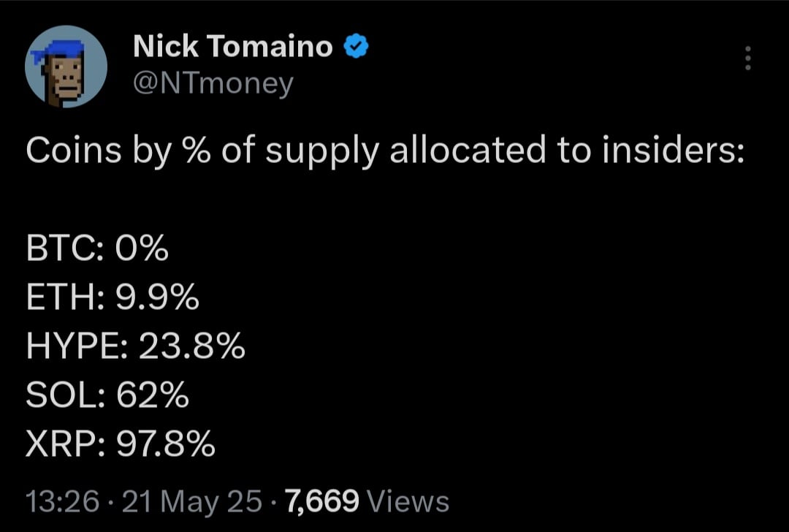Click the blue verified checkmark badge
Screen dimensions: 789x532
tap(356, 46)
